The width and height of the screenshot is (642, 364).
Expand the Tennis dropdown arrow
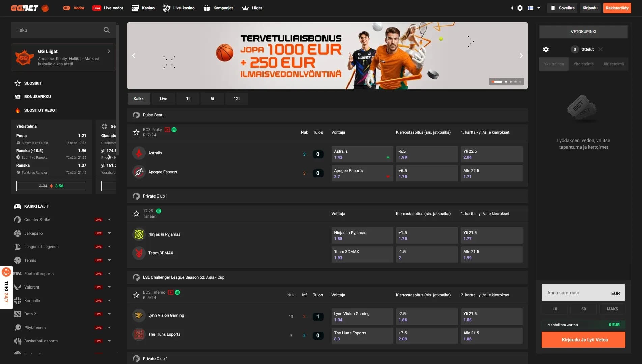[109, 260]
